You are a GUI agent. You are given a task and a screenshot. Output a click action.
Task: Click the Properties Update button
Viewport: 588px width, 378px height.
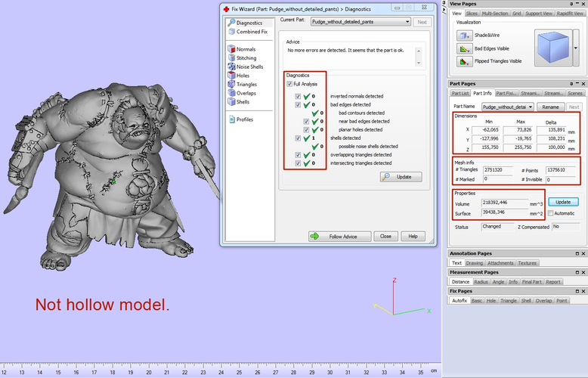(563, 202)
